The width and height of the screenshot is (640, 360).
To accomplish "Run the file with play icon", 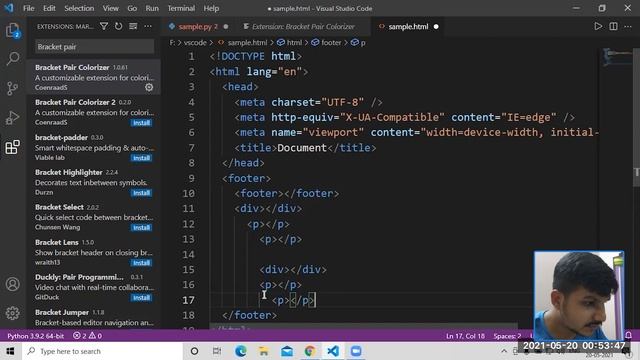I will coord(598,27).
